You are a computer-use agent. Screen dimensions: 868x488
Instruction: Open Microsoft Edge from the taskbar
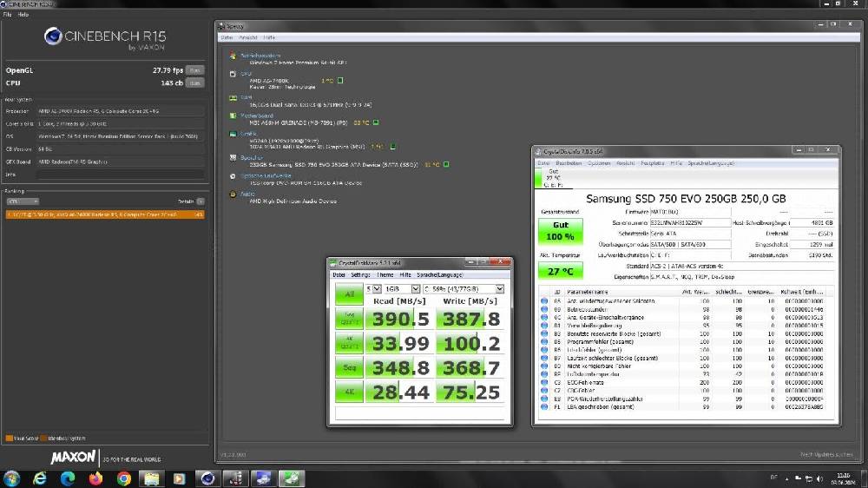(68, 478)
